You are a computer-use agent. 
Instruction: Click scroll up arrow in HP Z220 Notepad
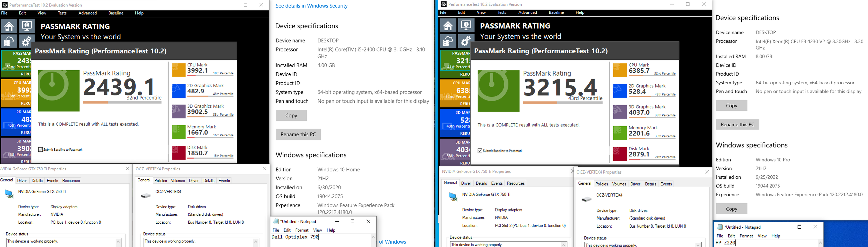tap(820, 243)
